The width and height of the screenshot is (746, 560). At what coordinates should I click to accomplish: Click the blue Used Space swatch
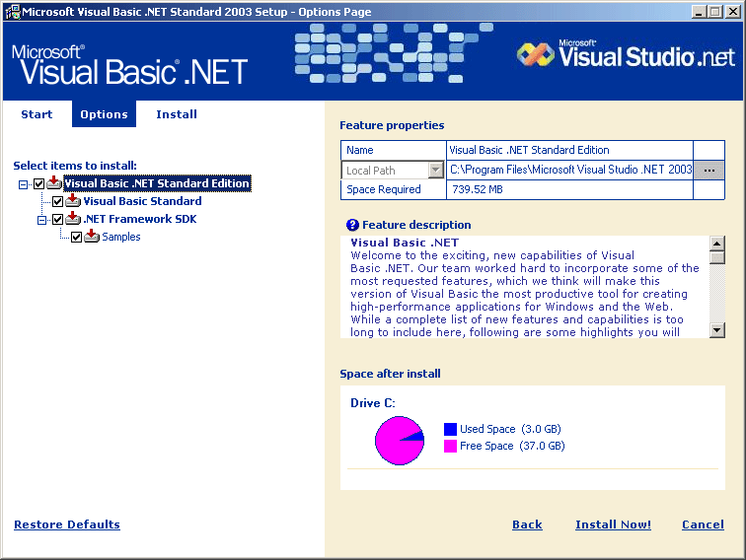[450, 429]
